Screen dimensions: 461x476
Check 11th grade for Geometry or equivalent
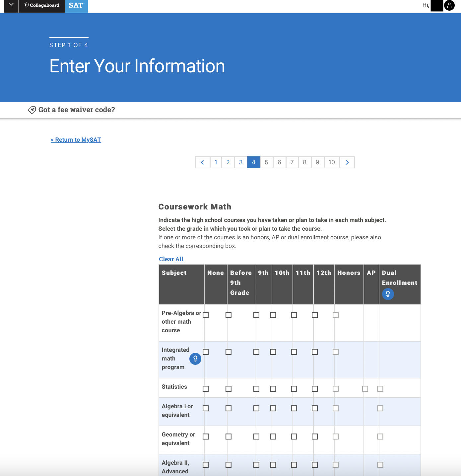[x=294, y=436]
